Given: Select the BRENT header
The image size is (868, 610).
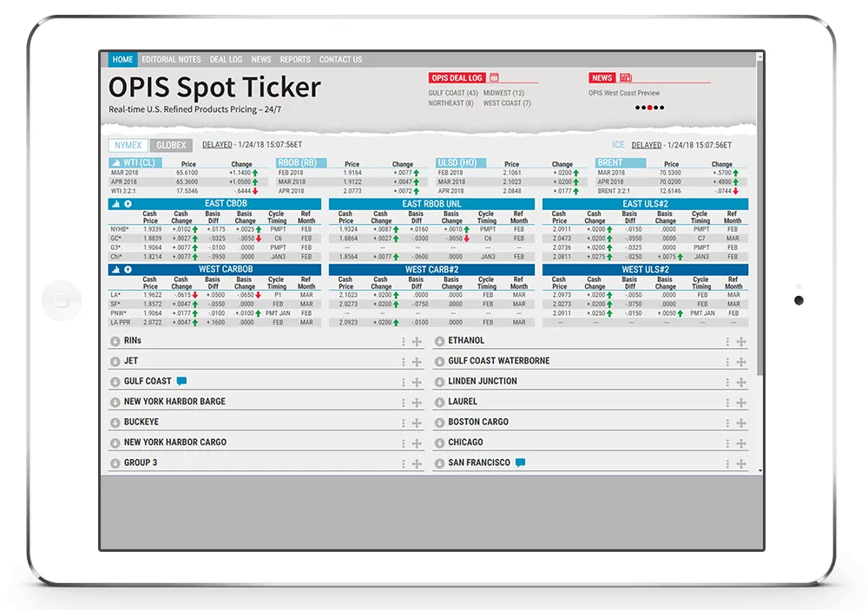Looking at the screenshot, I should click(x=620, y=163).
